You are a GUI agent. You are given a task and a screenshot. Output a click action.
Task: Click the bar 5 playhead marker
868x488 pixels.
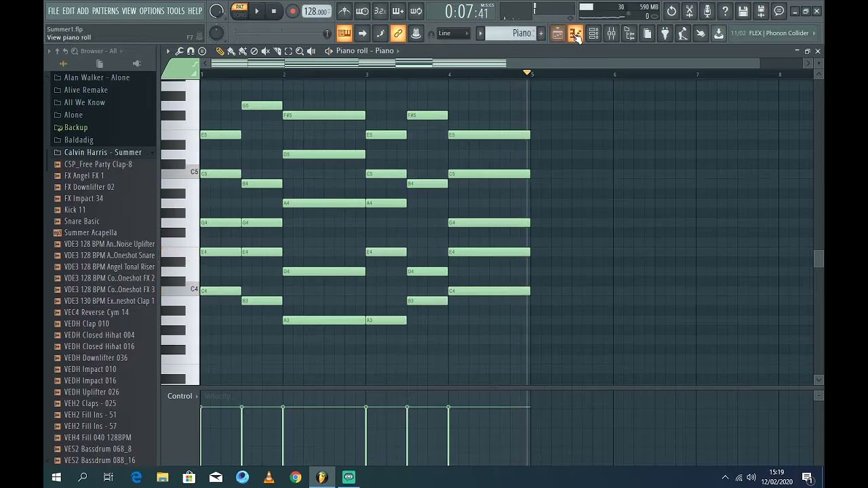tap(527, 72)
